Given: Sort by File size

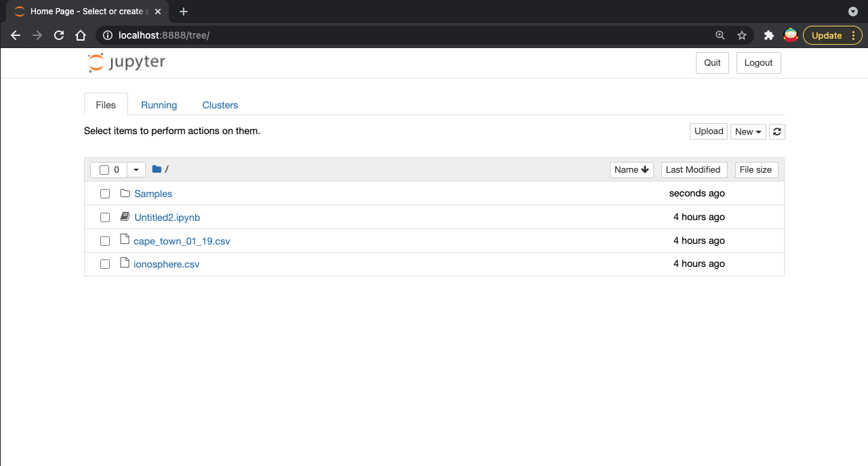Looking at the screenshot, I should tap(756, 170).
